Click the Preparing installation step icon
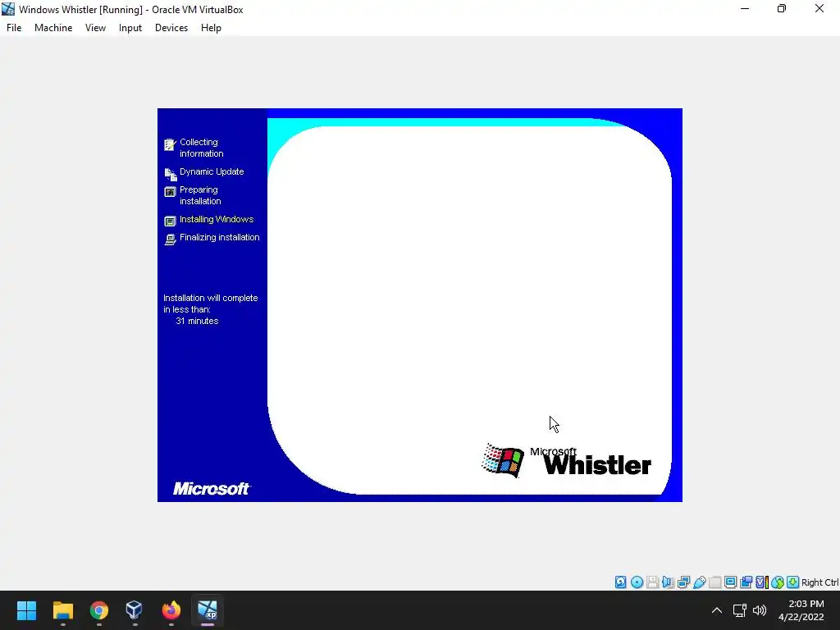Screen dimensions: 840x630 (x=170, y=192)
